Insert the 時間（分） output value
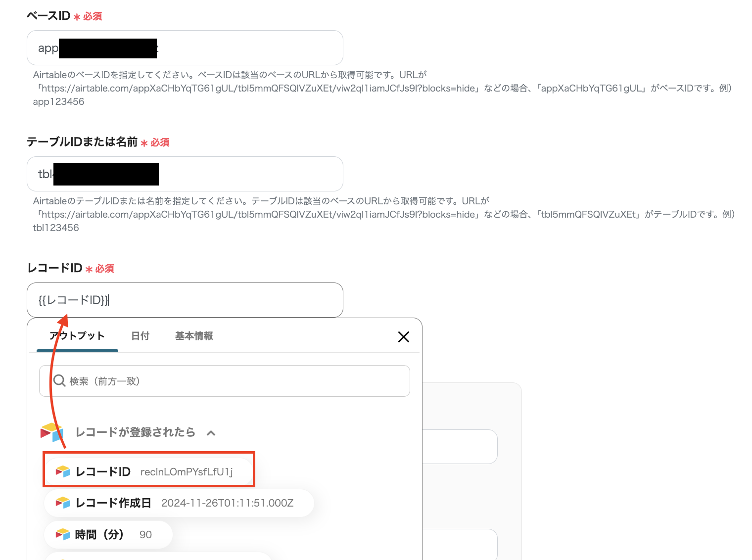The width and height of the screenshot is (752, 560). click(x=108, y=534)
